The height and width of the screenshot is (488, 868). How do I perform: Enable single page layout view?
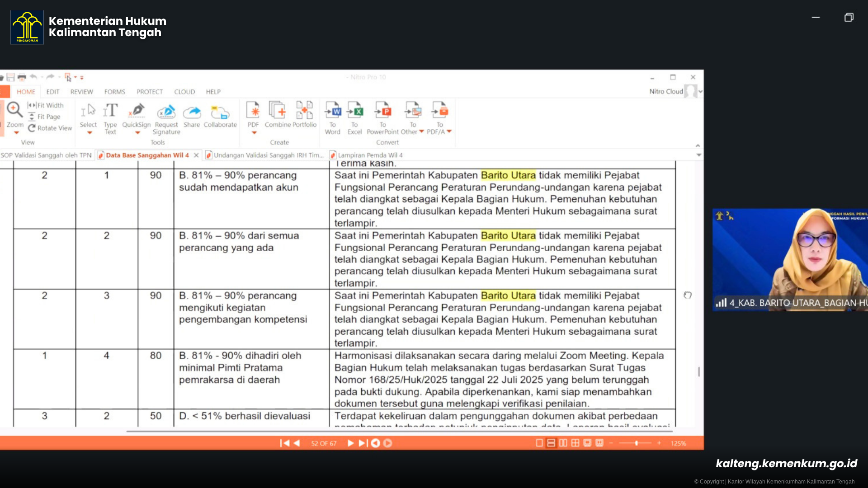(x=539, y=443)
